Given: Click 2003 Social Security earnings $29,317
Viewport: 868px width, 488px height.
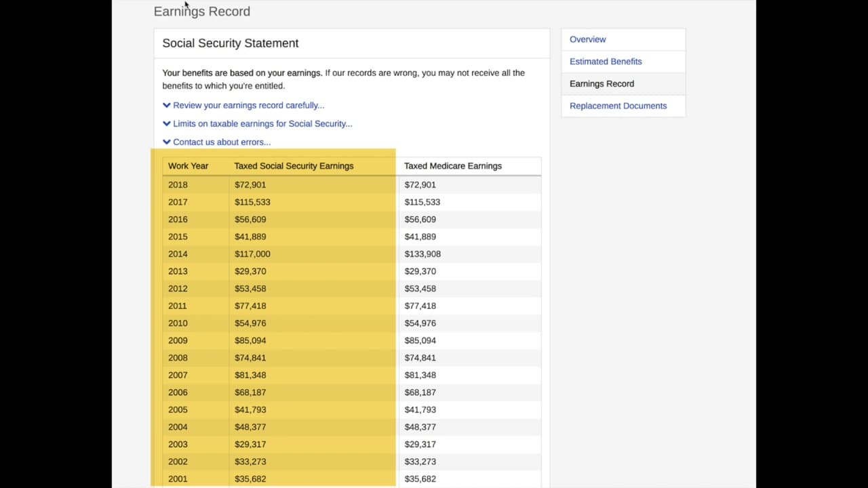Looking at the screenshot, I should pyautogui.click(x=250, y=444).
